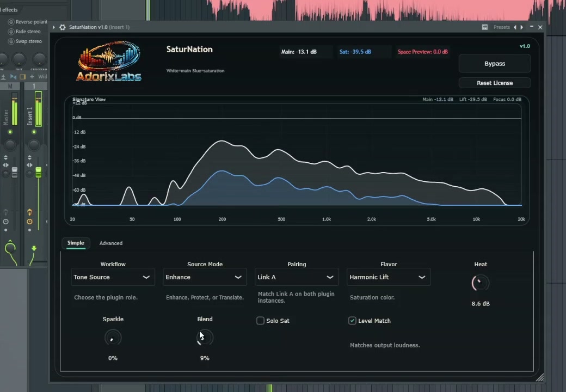
Task: Click the OUT knob in mixer effects
Action: tap(19, 59)
